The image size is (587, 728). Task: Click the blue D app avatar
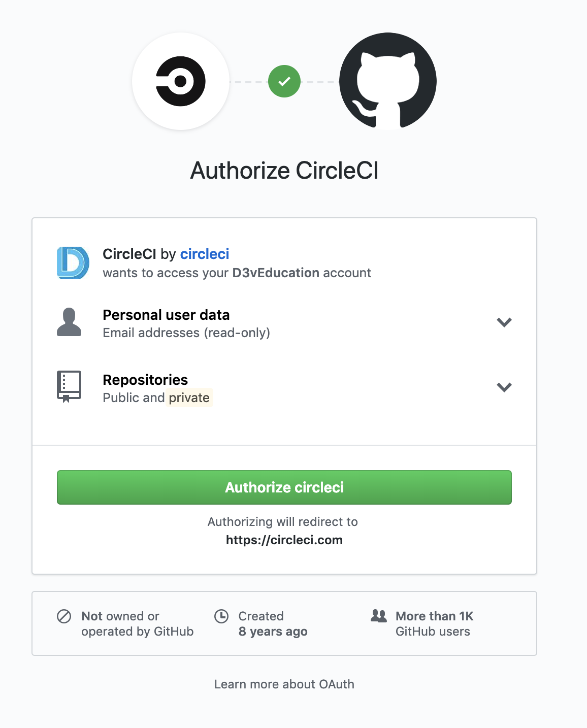[73, 263]
